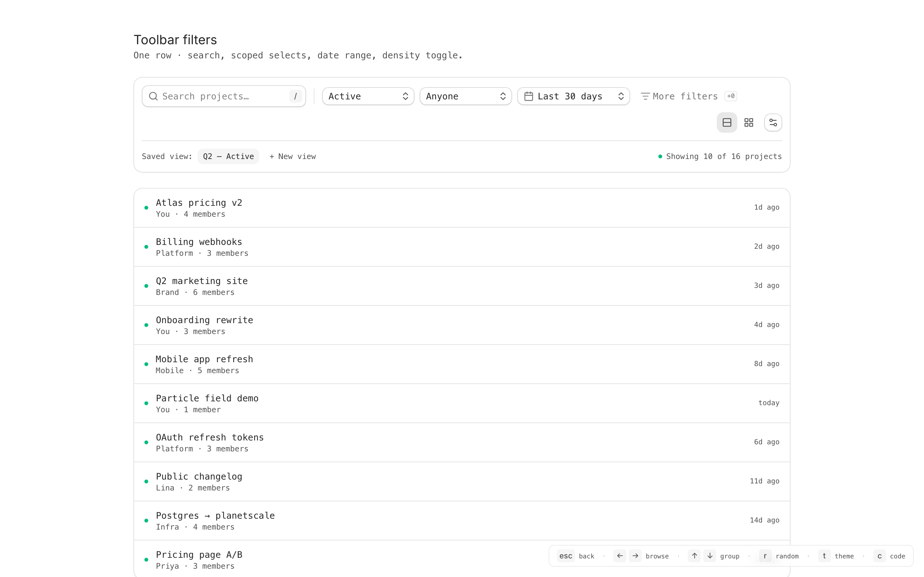The height and width of the screenshot is (577, 924).
Task: Toggle theme with the t key button
Action: [x=824, y=556]
